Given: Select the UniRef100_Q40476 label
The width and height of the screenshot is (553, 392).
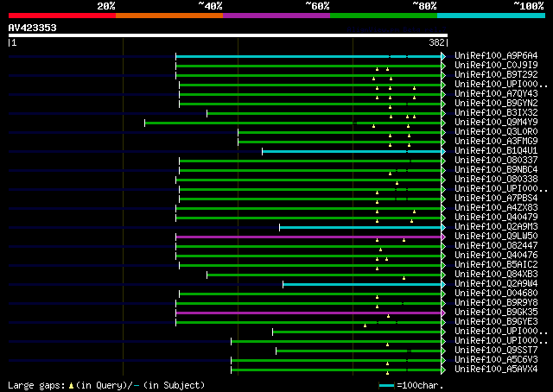Looking at the screenshot, I should click(x=496, y=256).
